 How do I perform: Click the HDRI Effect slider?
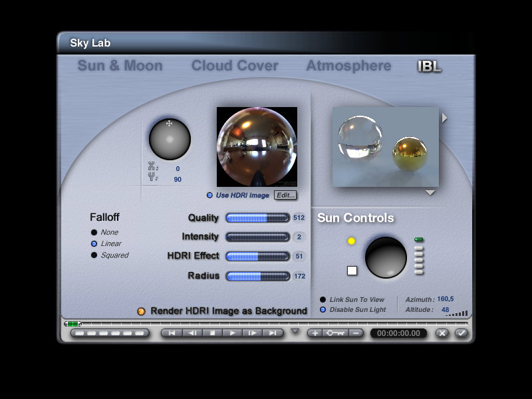[x=258, y=256]
